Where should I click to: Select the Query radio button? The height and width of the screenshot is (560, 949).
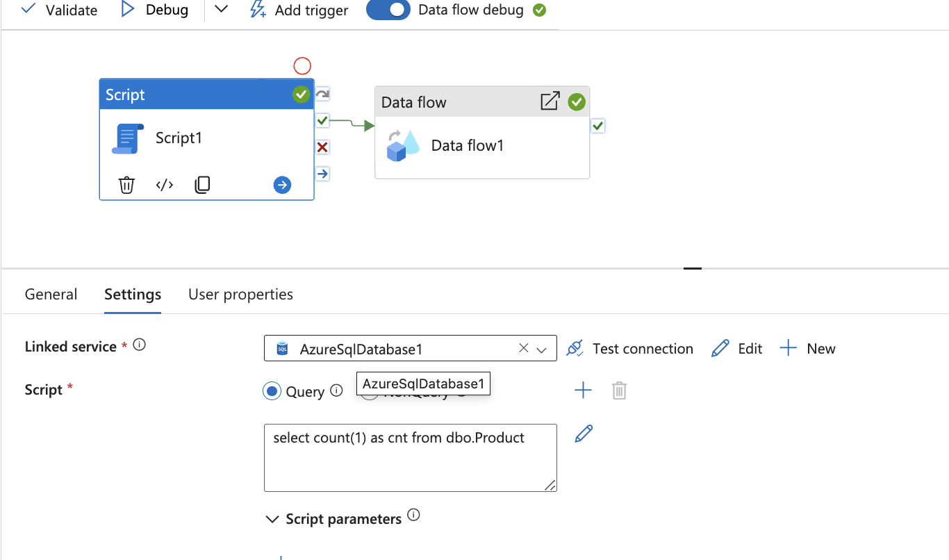(x=272, y=390)
